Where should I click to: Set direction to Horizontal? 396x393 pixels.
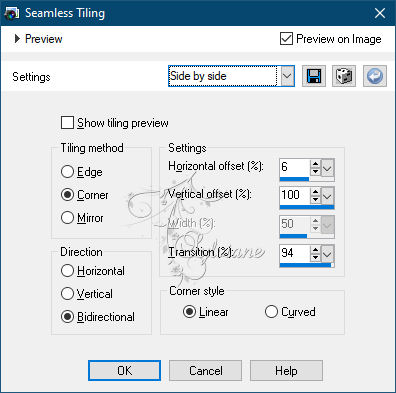pyautogui.click(x=67, y=271)
